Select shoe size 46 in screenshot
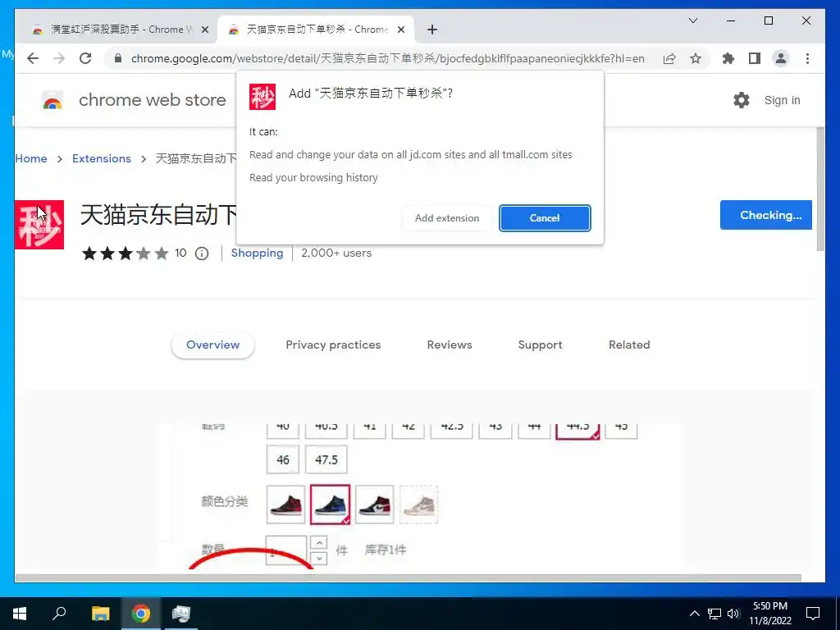Image resolution: width=840 pixels, height=630 pixels. click(x=283, y=459)
